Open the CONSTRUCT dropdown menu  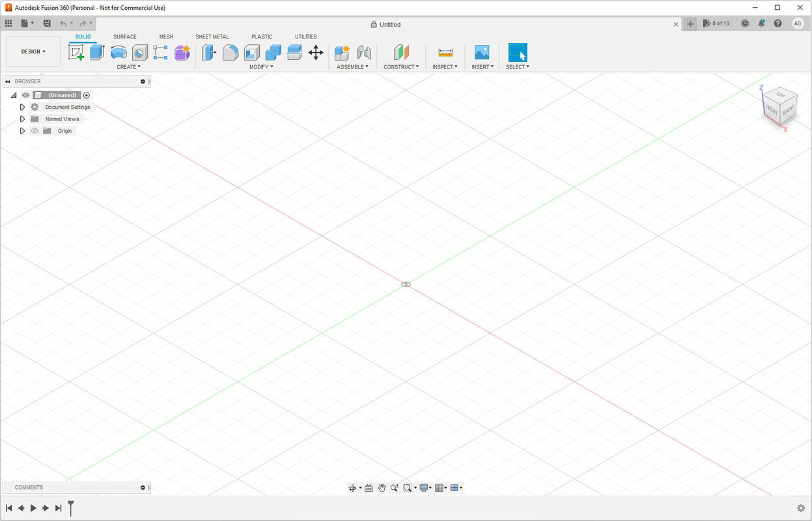[x=401, y=67]
